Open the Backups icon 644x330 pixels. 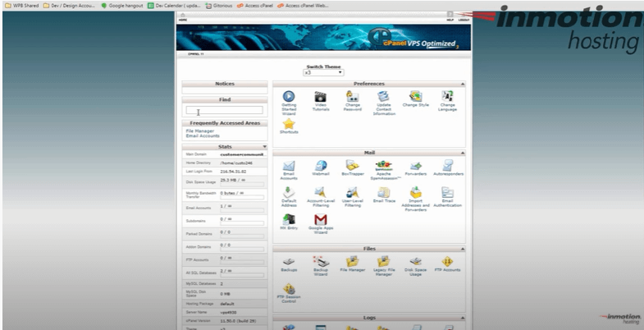click(289, 262)
